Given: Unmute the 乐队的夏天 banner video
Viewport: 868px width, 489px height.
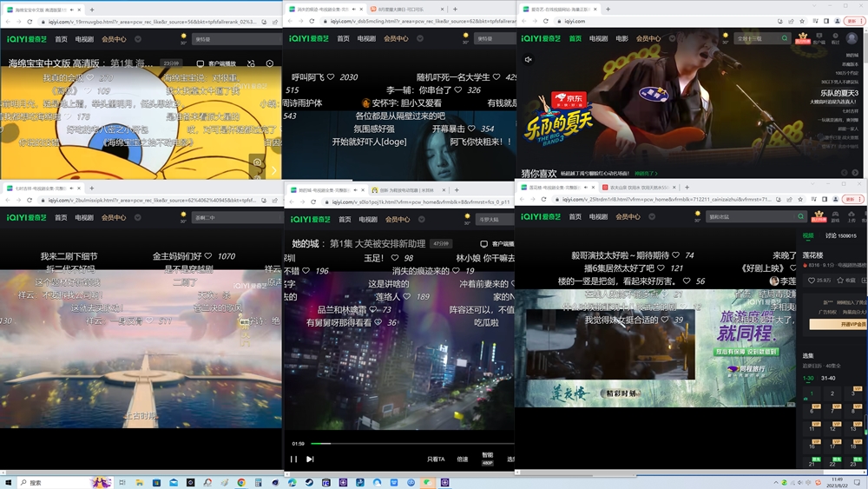Looking at the screenshot, I should tap(528, 59).
